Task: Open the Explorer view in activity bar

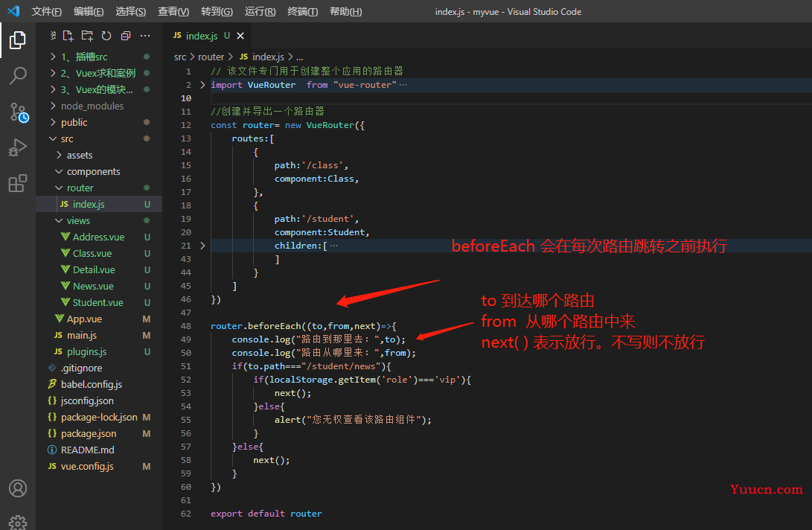Action: (x=18, y=40)
